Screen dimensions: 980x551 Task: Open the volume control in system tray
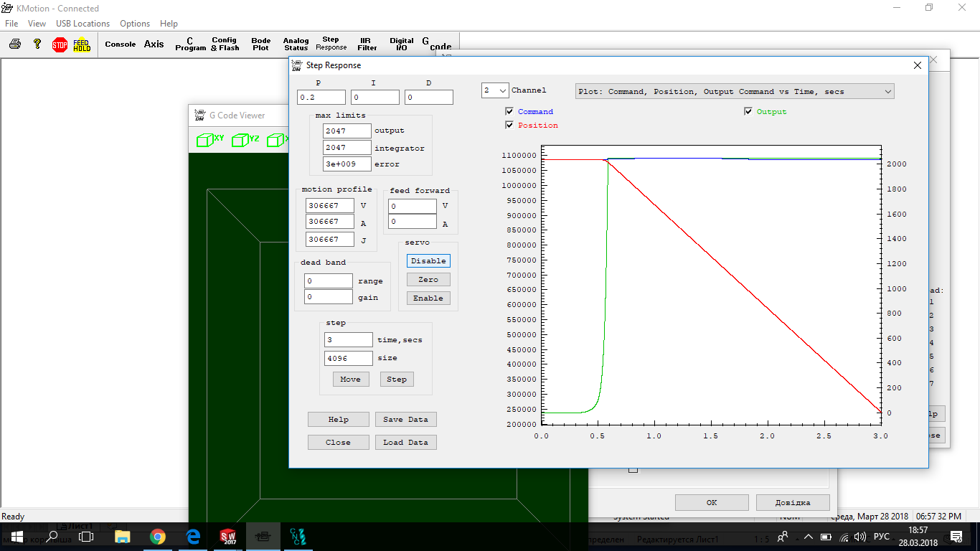[x=861, y=537]
